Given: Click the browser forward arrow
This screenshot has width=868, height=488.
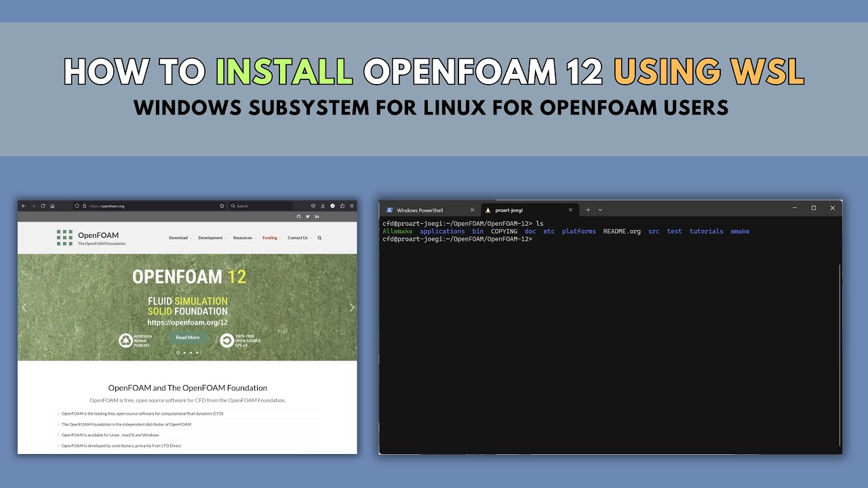Looking at the screenshot, I should [x=33, y=205].
